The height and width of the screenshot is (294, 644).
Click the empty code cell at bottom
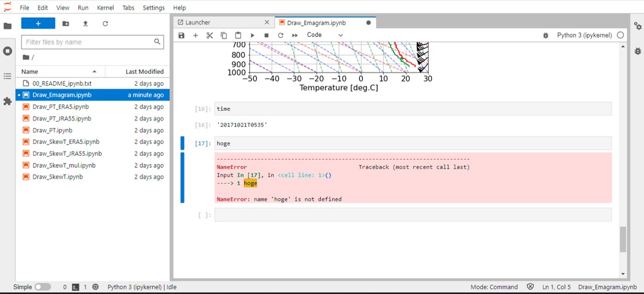(413, 214)
